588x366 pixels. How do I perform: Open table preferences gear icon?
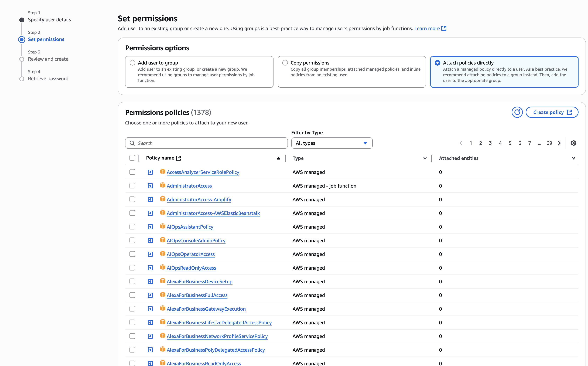[x=573, y=143]
